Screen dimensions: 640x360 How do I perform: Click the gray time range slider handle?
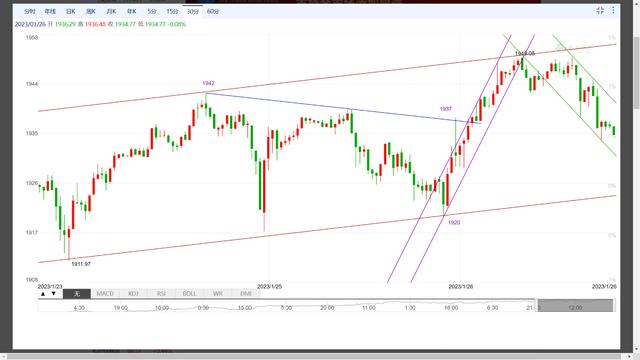pyautogui.click(x=576, y=305)
